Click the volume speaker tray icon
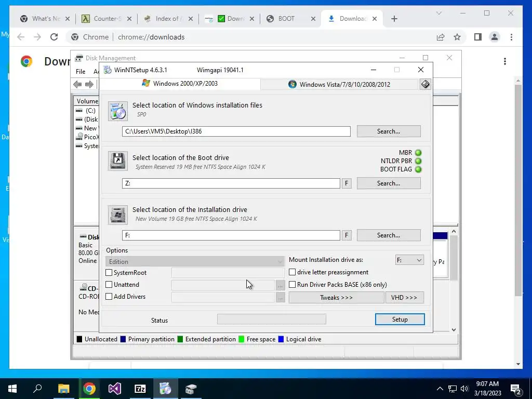Viewport: 532px width, 399px height. tap(464, 389)
